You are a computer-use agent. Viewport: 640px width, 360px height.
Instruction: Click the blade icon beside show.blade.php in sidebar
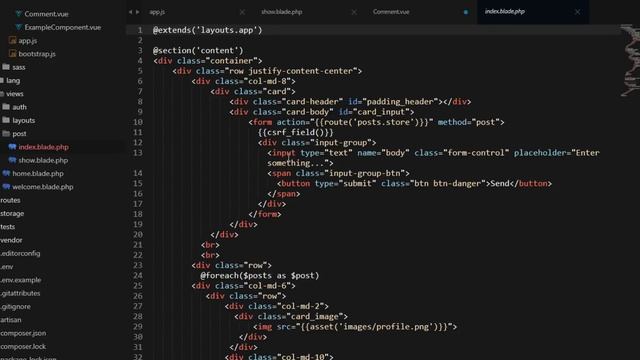[x=13, y=160]
